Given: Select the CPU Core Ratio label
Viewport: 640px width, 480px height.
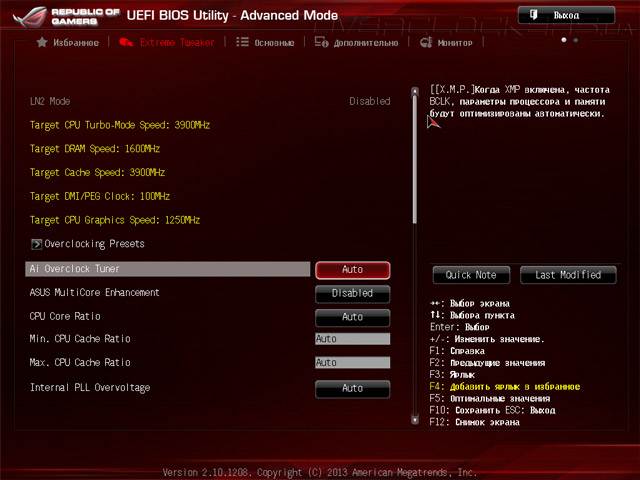Looking at the screenshot, I should tap(65, 316).
